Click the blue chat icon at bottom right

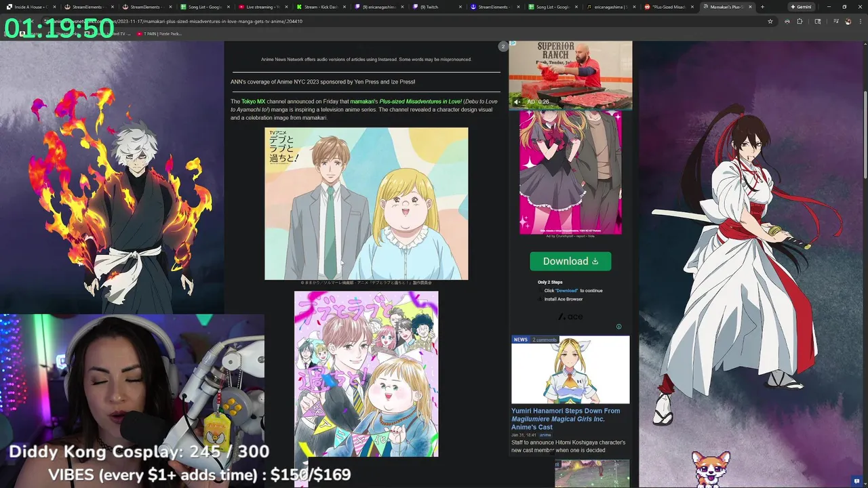click(x=857, y=481)
